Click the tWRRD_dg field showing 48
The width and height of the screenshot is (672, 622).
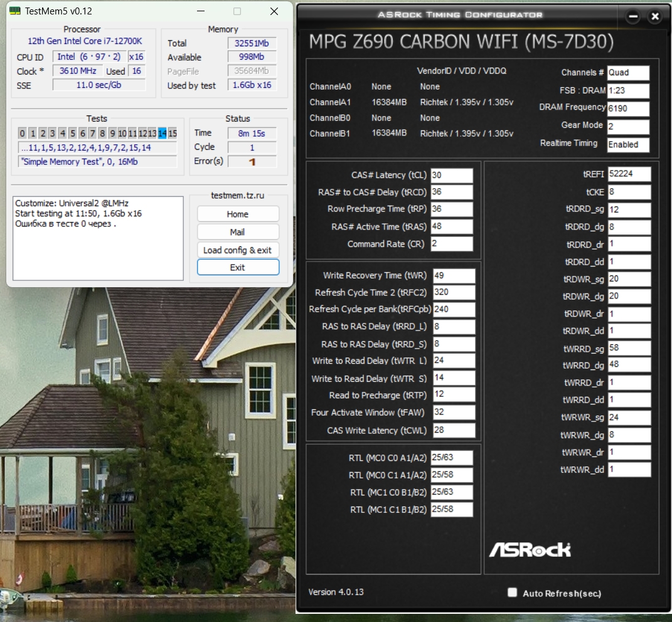(x=629, y=364)
